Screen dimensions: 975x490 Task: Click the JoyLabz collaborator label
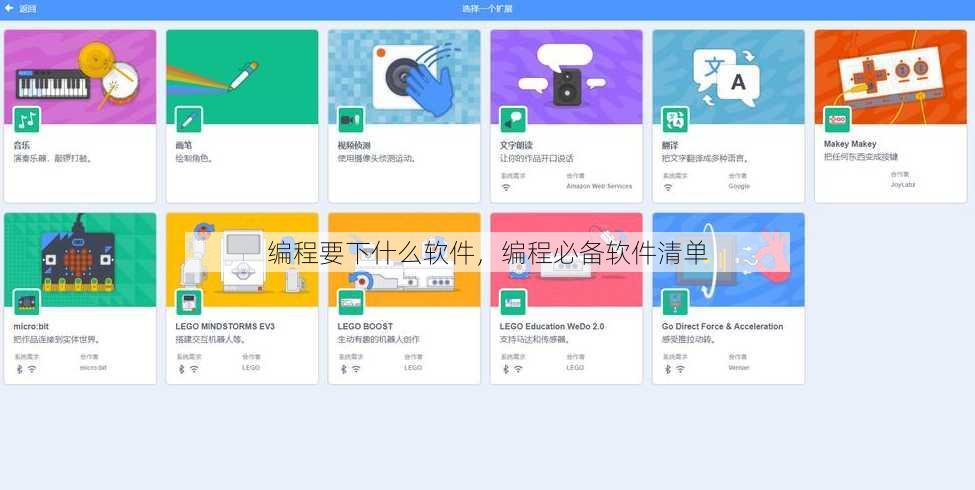pyautogui.click(x=903, y=185)
